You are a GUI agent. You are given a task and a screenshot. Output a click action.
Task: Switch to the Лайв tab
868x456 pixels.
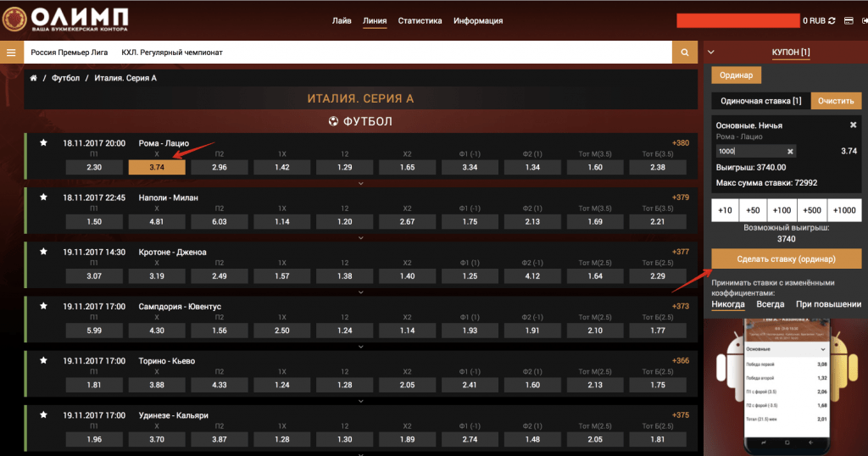(x=342, y=20)
